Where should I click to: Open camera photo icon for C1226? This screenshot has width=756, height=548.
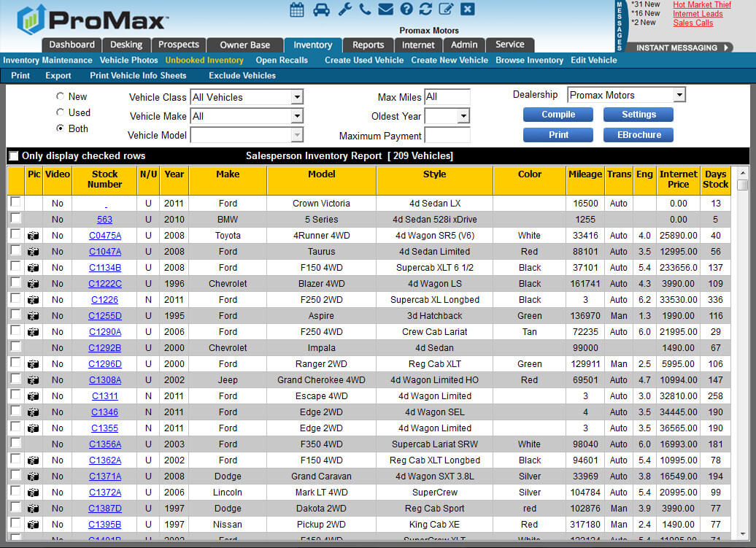(33, 300)
